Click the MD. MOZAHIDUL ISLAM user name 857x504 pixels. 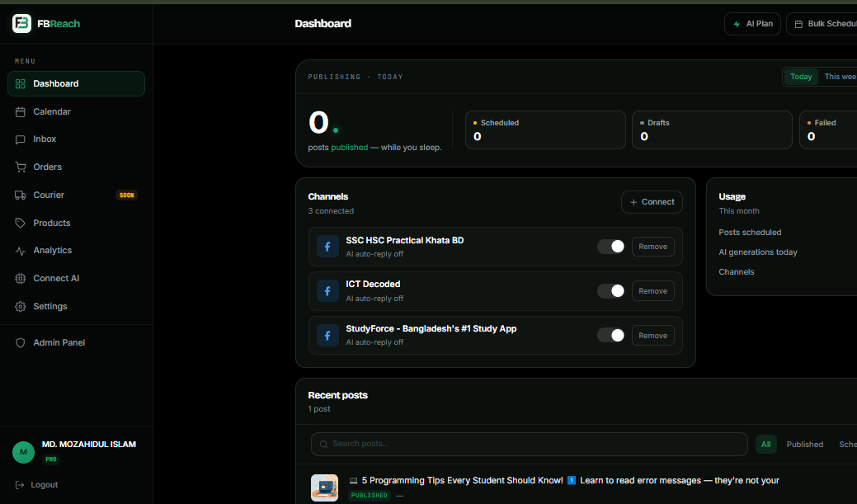click(89, 445)
